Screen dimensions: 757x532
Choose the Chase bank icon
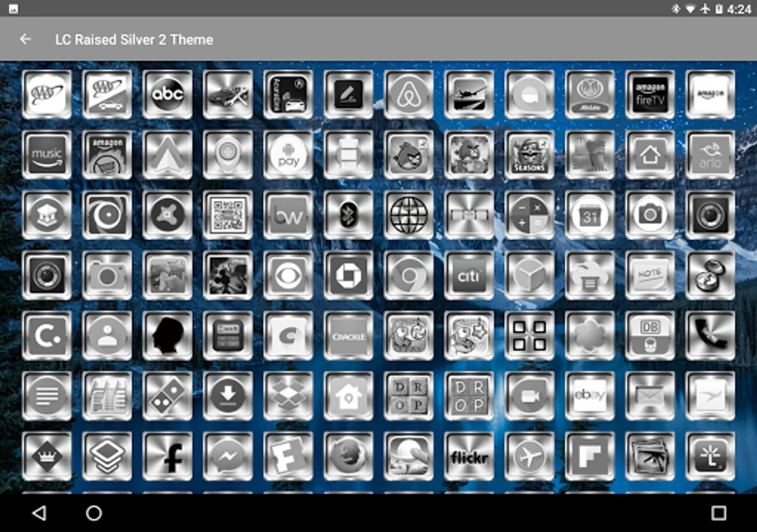[348, 275]
